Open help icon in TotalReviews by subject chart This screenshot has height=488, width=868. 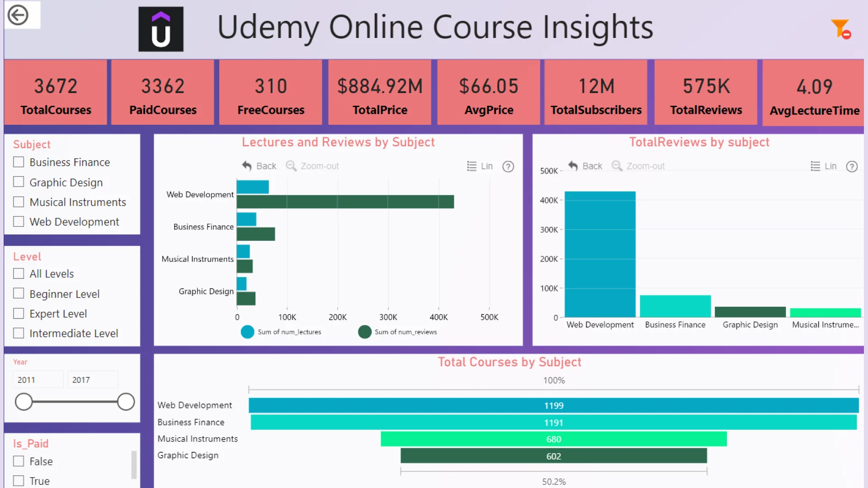[x=852, y=167]
